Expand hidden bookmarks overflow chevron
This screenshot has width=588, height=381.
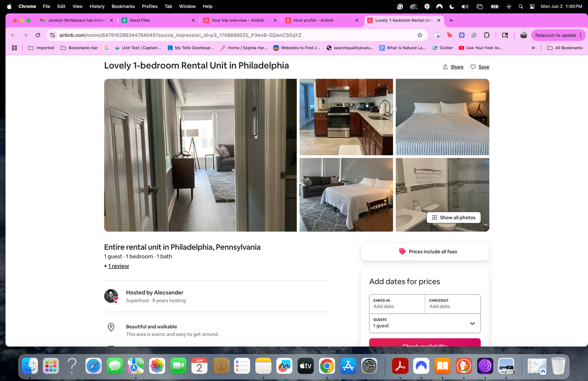(x=533, y=48)
